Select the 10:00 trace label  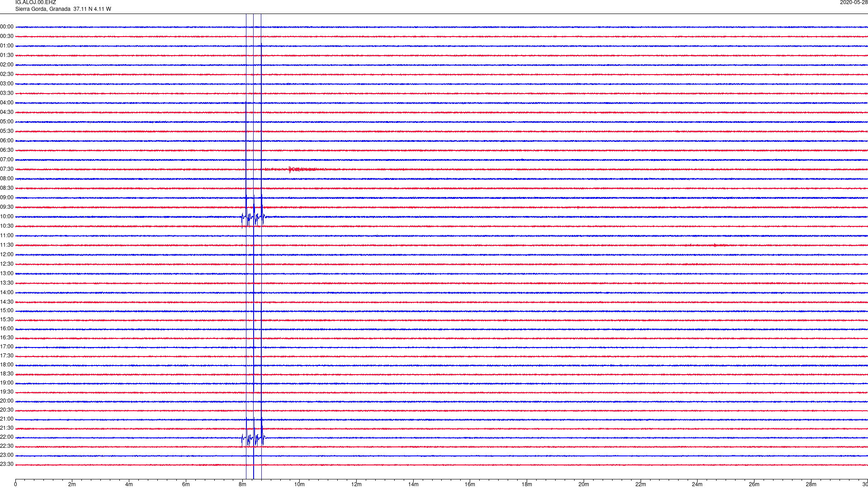point(7,217)
